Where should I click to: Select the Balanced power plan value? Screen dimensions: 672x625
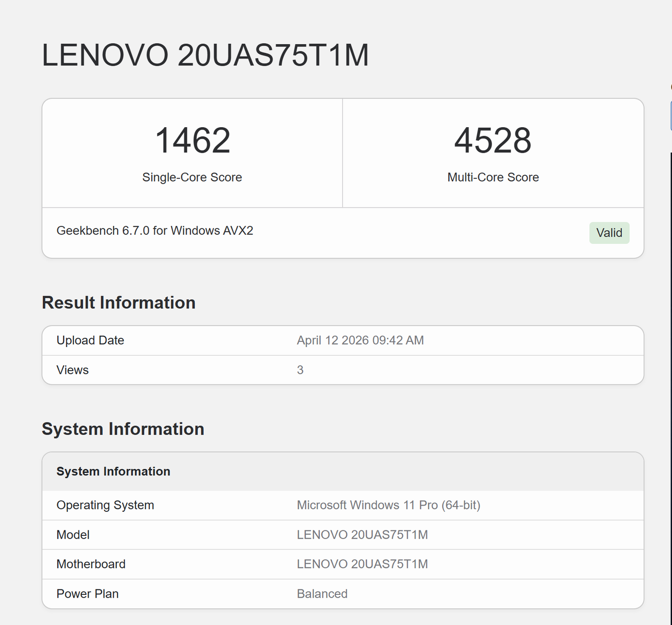coord(322,594)
